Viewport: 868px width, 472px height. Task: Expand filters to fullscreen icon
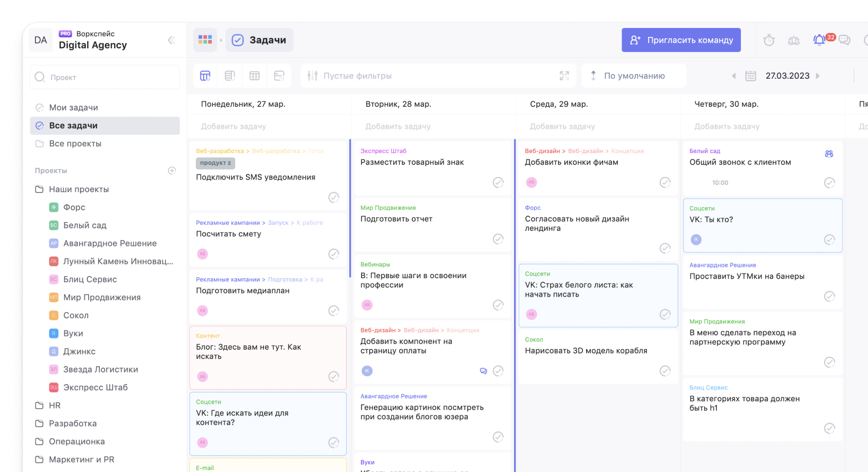(564, 76)
